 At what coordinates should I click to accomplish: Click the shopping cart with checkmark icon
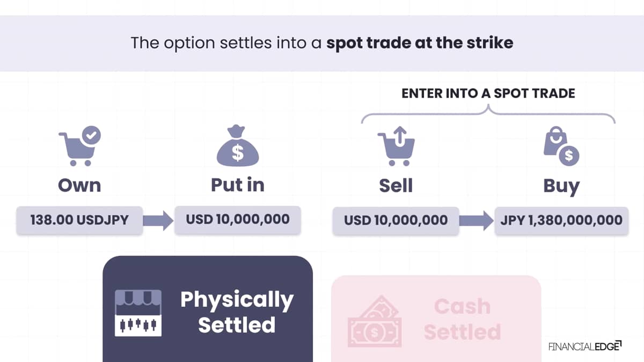(x=79, y=145)
